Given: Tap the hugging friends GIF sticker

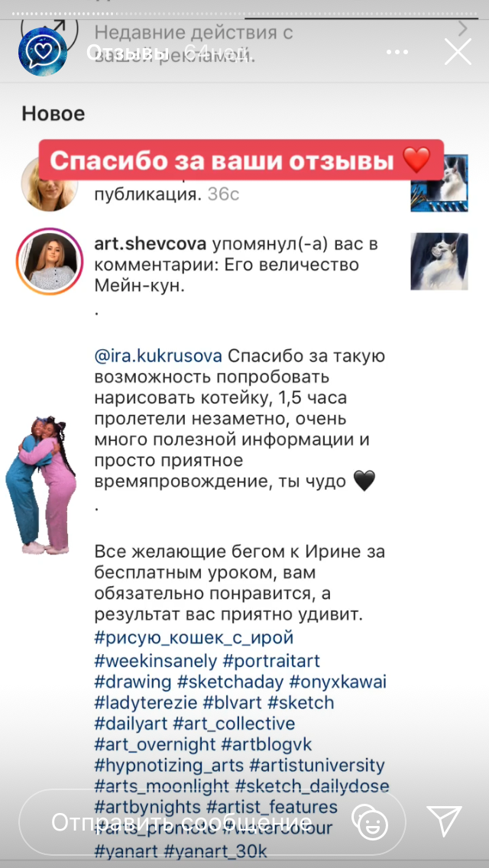Looking at the screenshot, I should pos(41,485).
